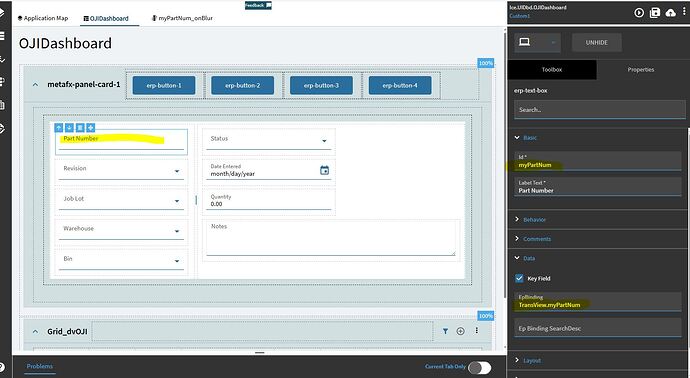Click the erp-button-3 button
The image size is (690, 378).
[321, 85]
